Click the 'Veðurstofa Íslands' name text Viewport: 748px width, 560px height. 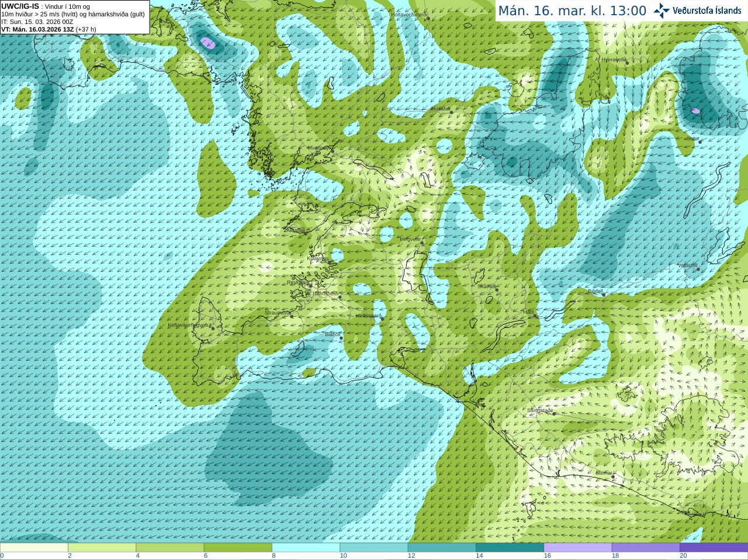707,11
